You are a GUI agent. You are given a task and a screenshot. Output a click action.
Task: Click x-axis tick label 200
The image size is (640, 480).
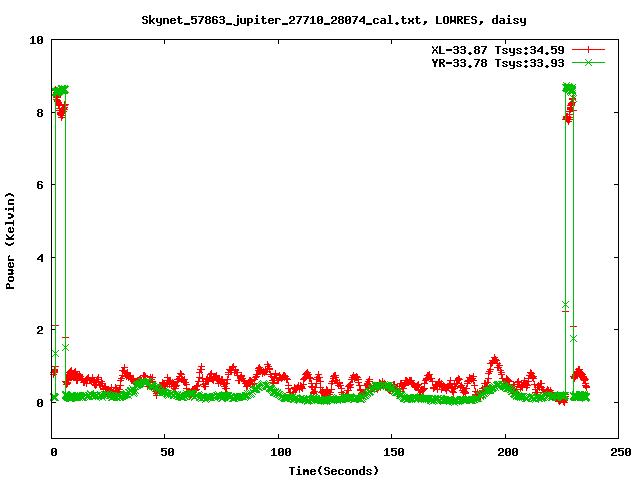point(507,452)
